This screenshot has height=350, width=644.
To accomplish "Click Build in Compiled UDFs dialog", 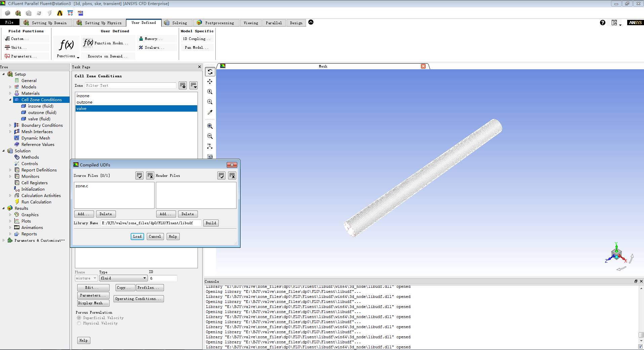I will pos(211,223).
